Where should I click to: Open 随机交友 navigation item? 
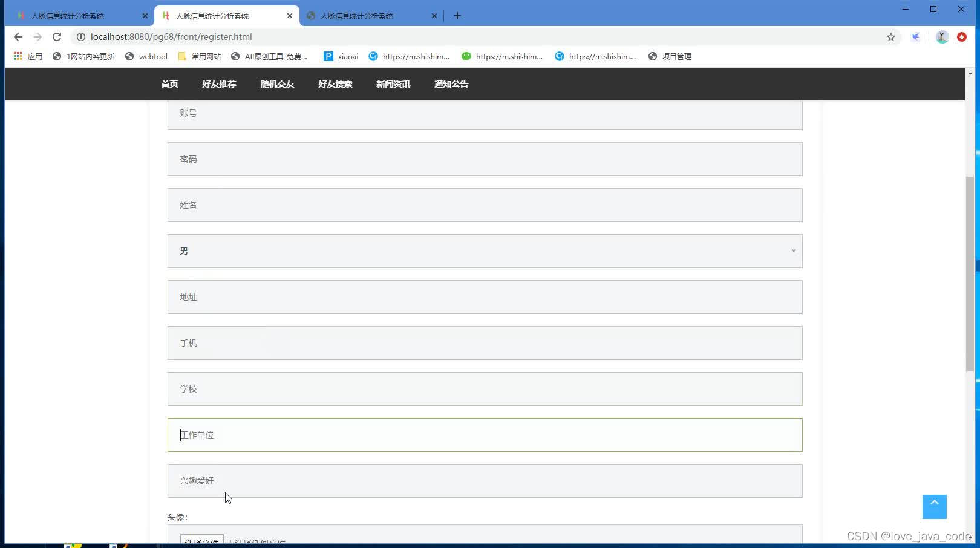277,84
